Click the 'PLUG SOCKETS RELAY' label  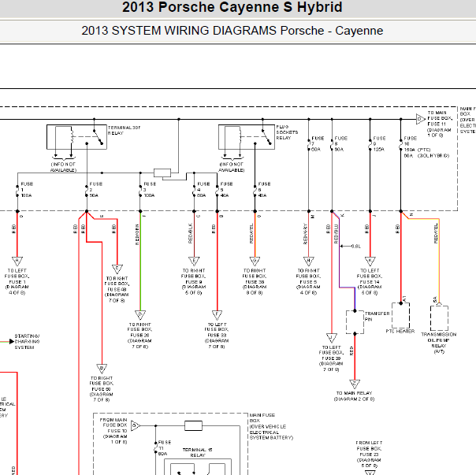(x=287, y=132)
